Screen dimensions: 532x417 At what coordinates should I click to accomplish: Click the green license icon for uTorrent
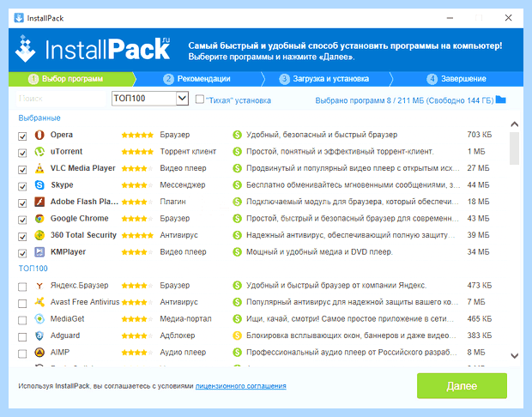point(237,151)
